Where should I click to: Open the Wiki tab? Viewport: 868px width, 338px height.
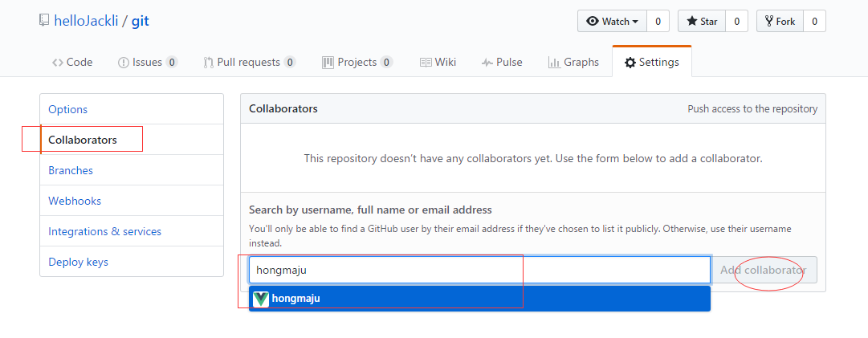click(x=438, y=62)
